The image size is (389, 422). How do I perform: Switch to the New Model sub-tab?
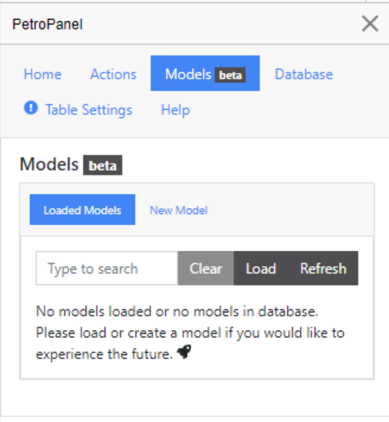(179, 210)
